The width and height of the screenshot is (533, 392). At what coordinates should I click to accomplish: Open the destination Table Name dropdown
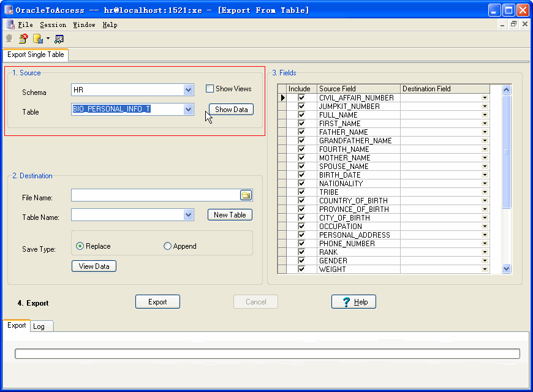coord(188,215)
